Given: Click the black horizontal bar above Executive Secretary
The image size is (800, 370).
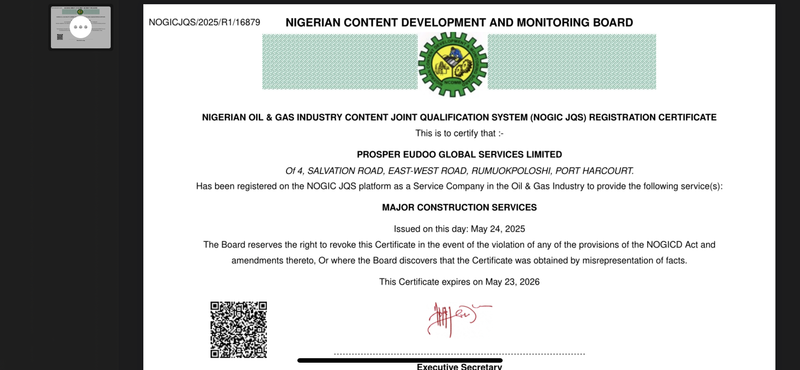Looking at the screenshot, I should 400,360.
